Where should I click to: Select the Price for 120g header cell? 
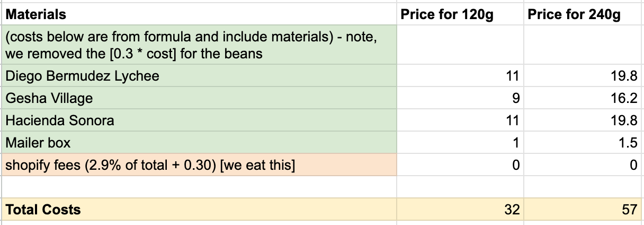pyautogui.click(x=460, y=14)
